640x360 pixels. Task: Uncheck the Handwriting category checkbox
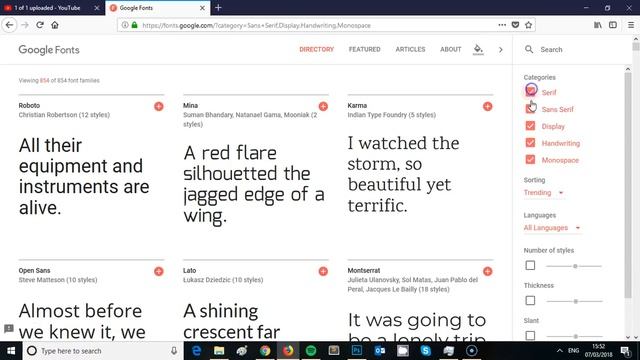pos(530,143)
